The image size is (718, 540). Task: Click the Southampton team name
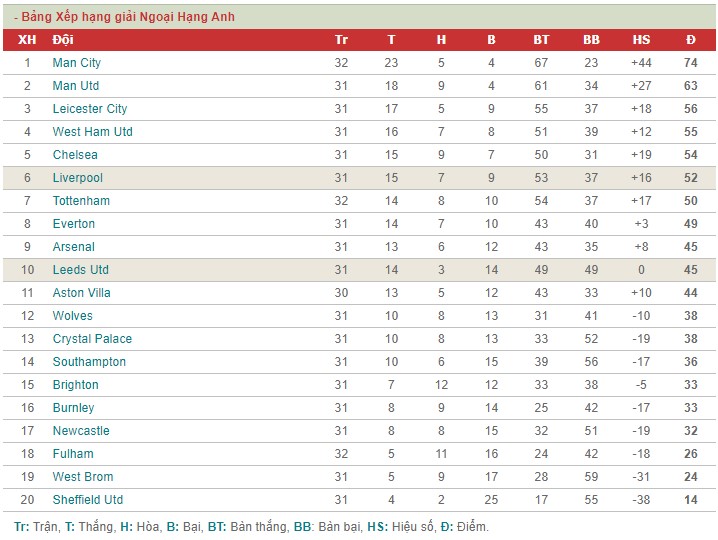(x=89, y=361)
